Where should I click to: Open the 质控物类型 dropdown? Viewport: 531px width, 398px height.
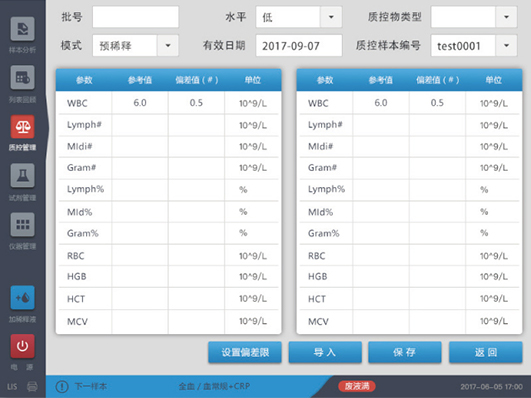coord(506,17)
